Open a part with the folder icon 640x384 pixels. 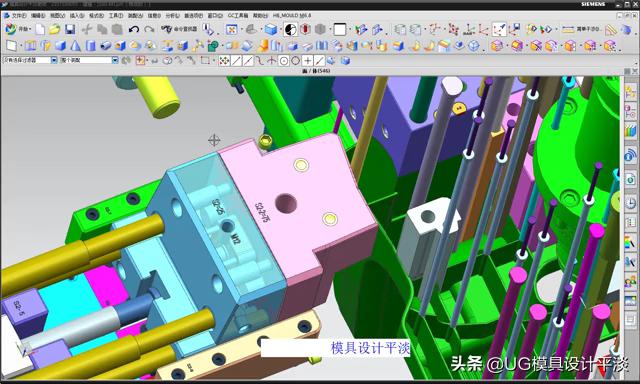[x=55, y=29]
